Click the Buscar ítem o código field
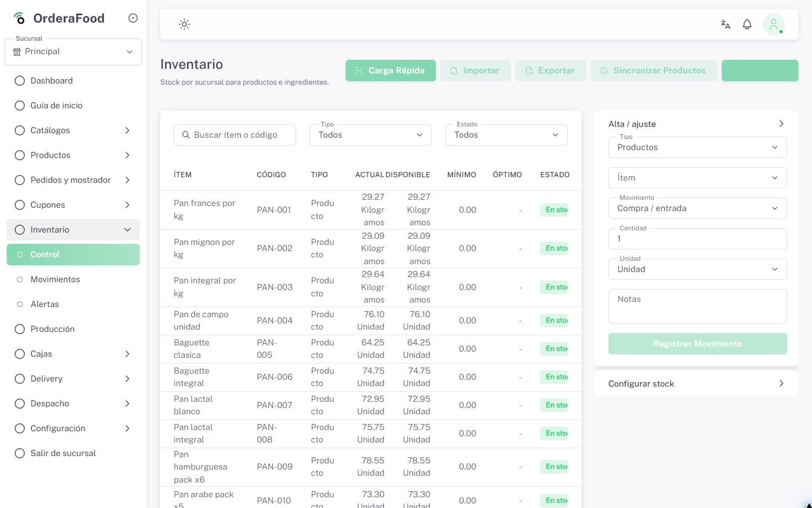This screenshot has height=508, width=812. click(235, 135)
